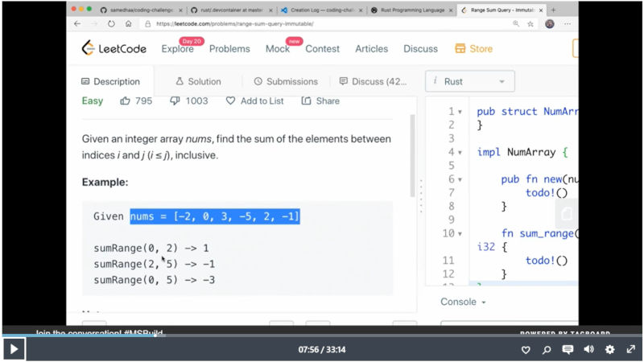Switch to Rust Programming Language tab
The image size is (644, 362).
(412, 10)
